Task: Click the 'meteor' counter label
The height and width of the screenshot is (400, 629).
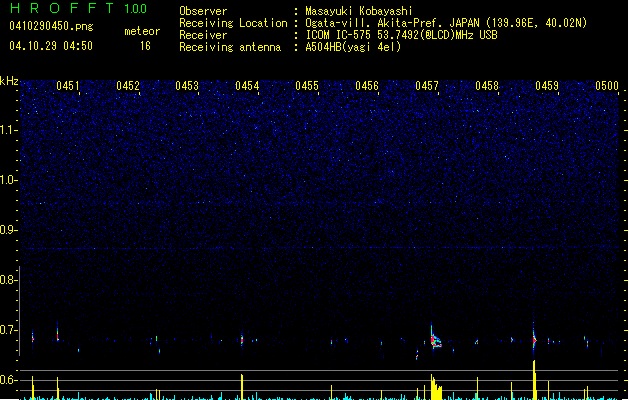Action: [142, 31]
